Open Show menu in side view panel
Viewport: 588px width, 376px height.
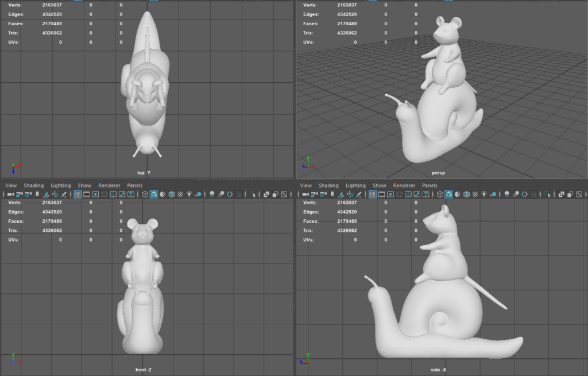[380, 185]
